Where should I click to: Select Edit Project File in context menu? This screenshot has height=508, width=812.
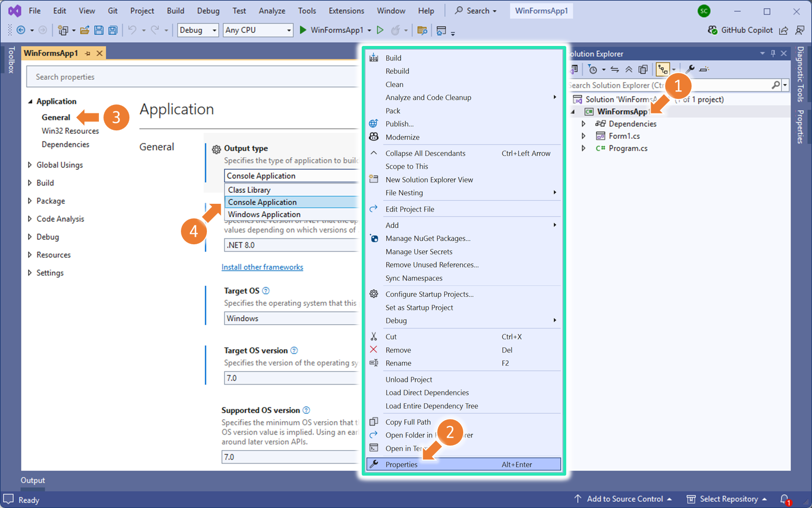[463, 209]
